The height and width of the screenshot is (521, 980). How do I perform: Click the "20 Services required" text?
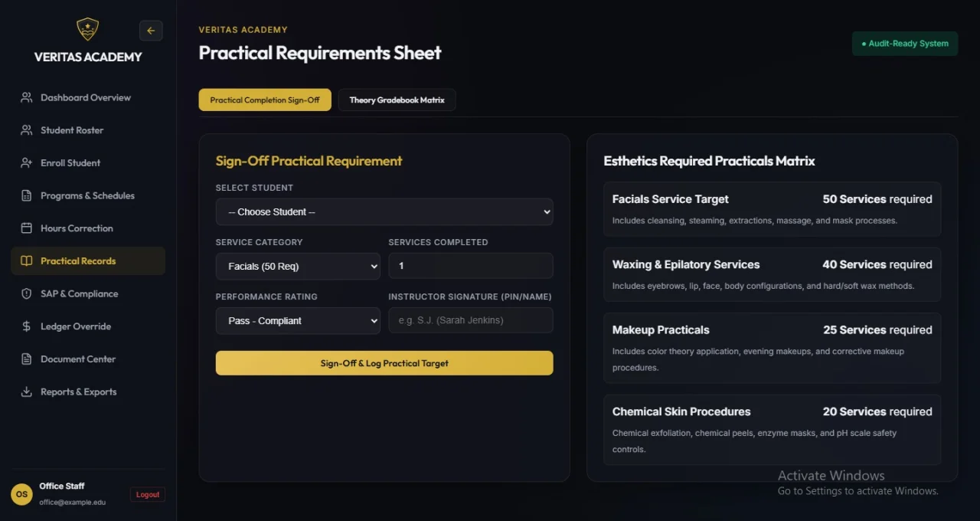point(877,411)
